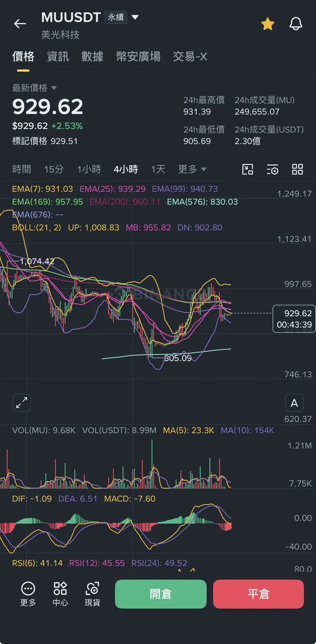Open the 幣安廣場 tab
This screenshot has width=316, height=644.
tap(138, 56)
